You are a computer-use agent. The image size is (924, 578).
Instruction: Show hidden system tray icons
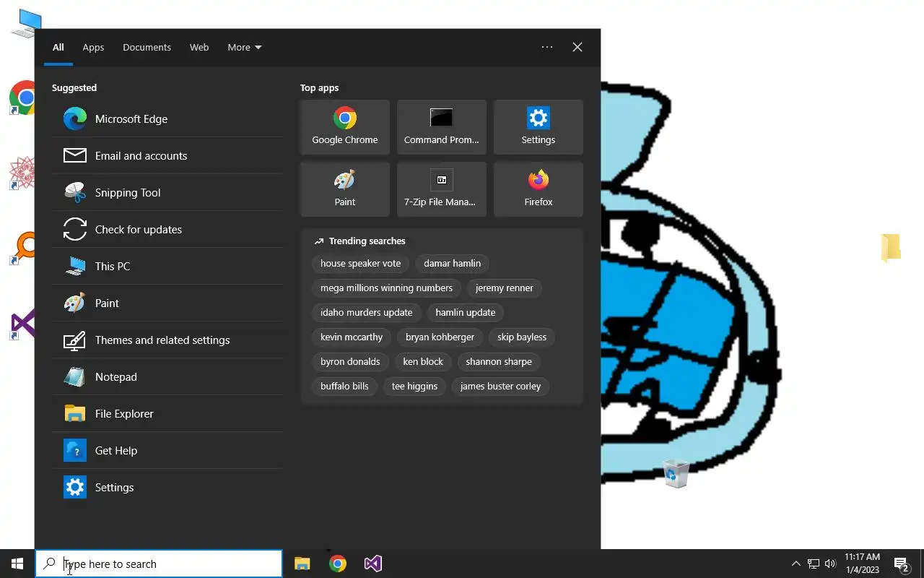pyautogui.click(x=796, y=564)
